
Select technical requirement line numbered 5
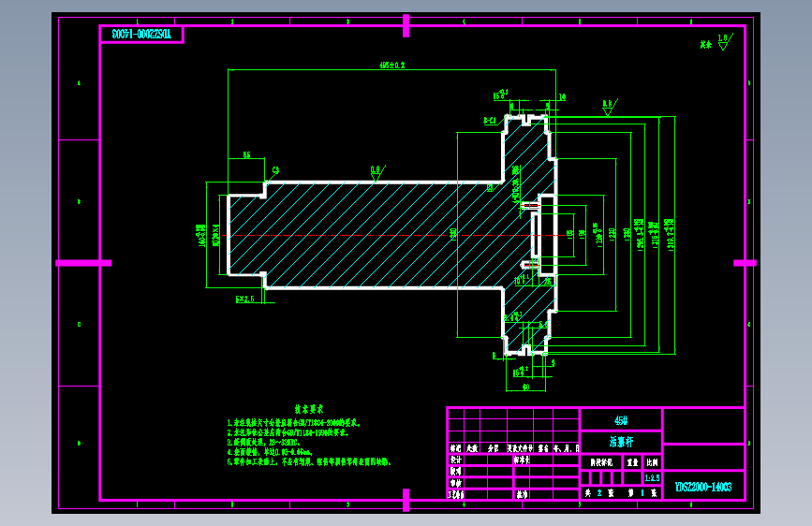(309, 461)
